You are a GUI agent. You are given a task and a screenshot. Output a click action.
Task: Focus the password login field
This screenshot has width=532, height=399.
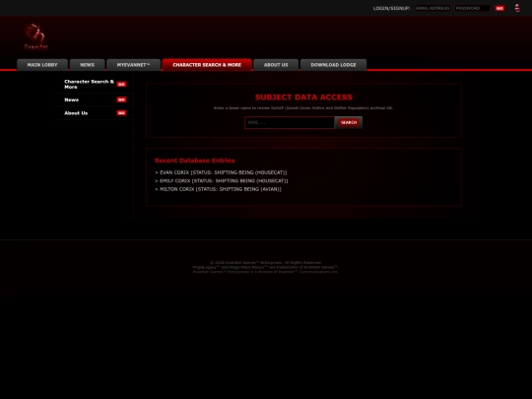coord(472,8)
